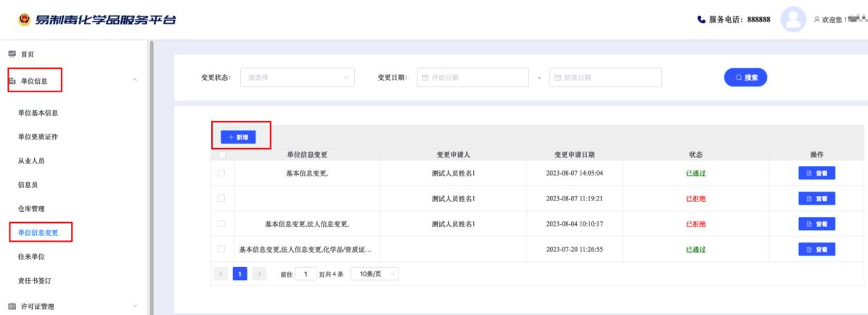Click the user avatar icon
The image size is (868, 315).
click(793, 20)
